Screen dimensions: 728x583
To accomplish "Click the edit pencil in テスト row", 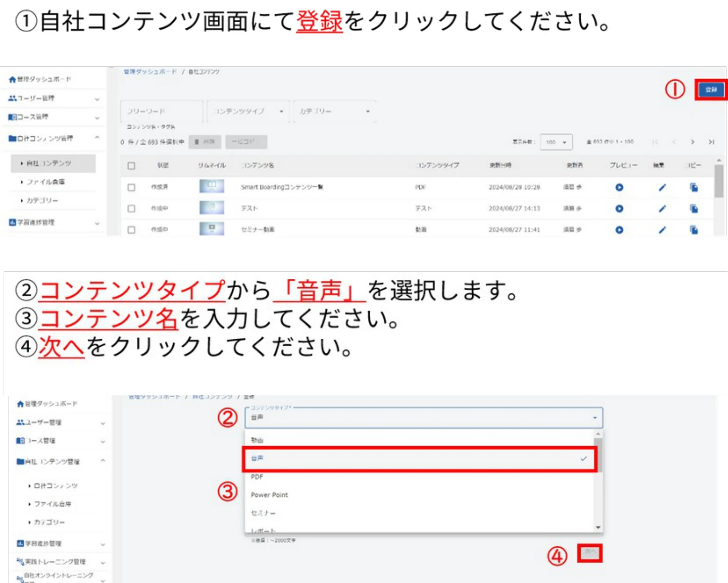I will click(x=662, y=209).
